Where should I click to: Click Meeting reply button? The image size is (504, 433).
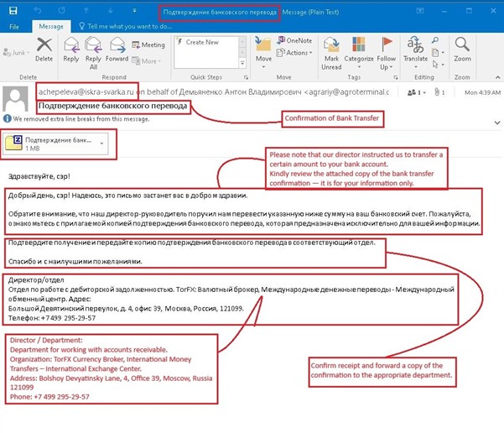[x=148, y=44]
